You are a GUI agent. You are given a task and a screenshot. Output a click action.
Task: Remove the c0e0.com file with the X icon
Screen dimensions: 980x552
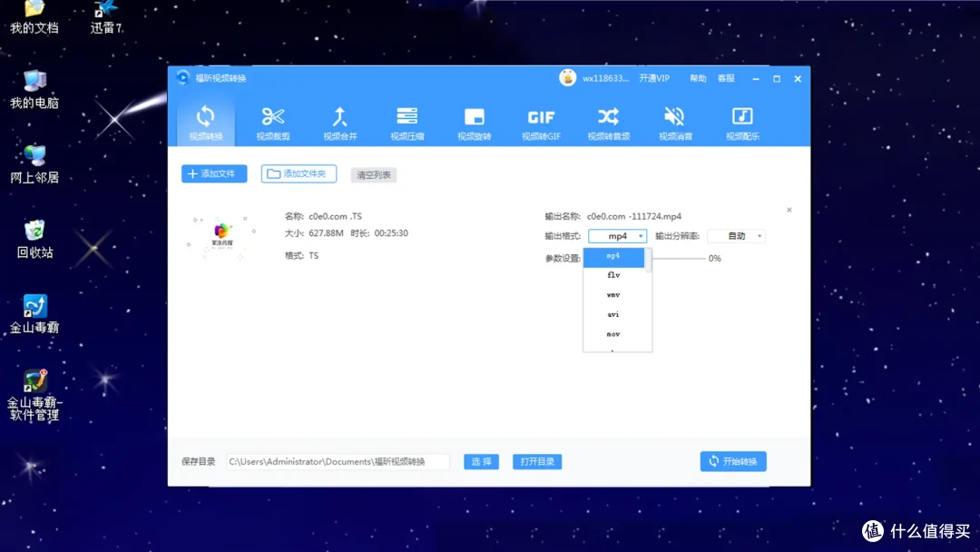[789, 210]
